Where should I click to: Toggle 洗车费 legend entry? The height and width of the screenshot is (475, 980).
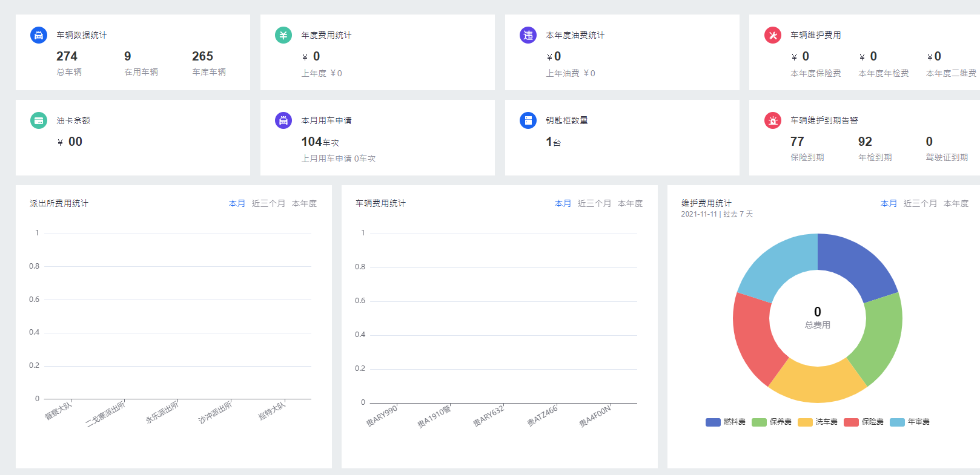pos(818,422)
